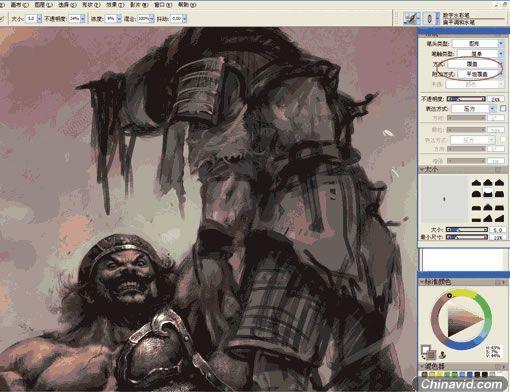Screen dimensions: 510x392
Task: Swap main and additional colors icon
Action: pos(423,357)
